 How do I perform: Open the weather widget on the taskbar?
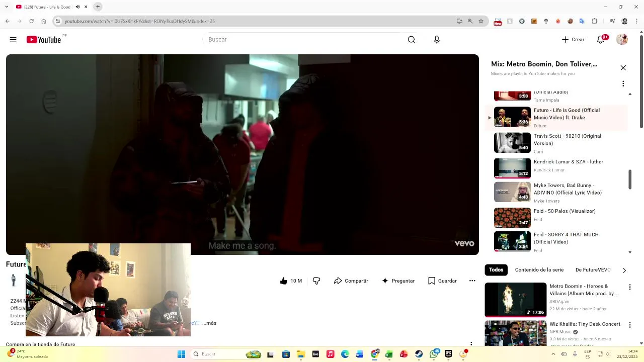coord(28,354)
